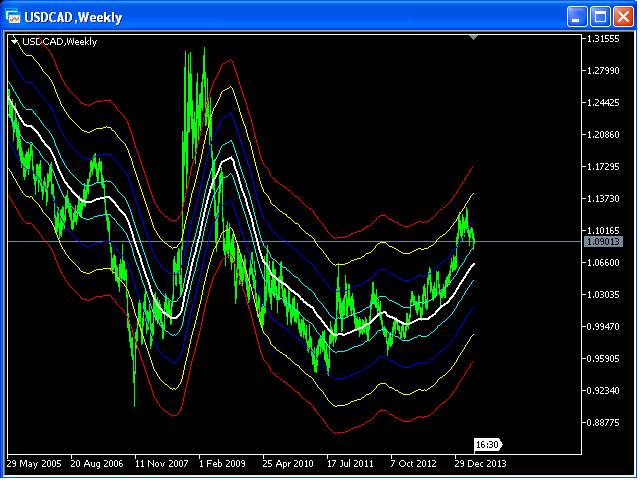
Task: Click the 7 Oct 2012 date label
Action: (x=413, y=464)
